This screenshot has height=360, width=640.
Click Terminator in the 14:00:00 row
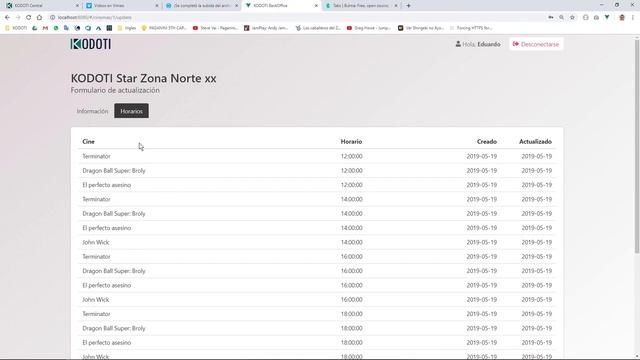click(96, 199)
